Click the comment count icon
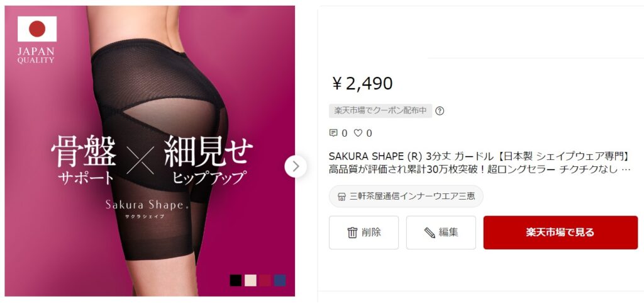The image size is (644, 303). pos(333,133)
